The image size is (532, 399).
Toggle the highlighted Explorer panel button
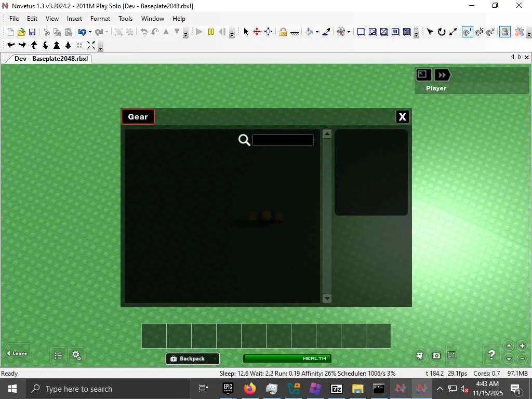tap(505, 32)
